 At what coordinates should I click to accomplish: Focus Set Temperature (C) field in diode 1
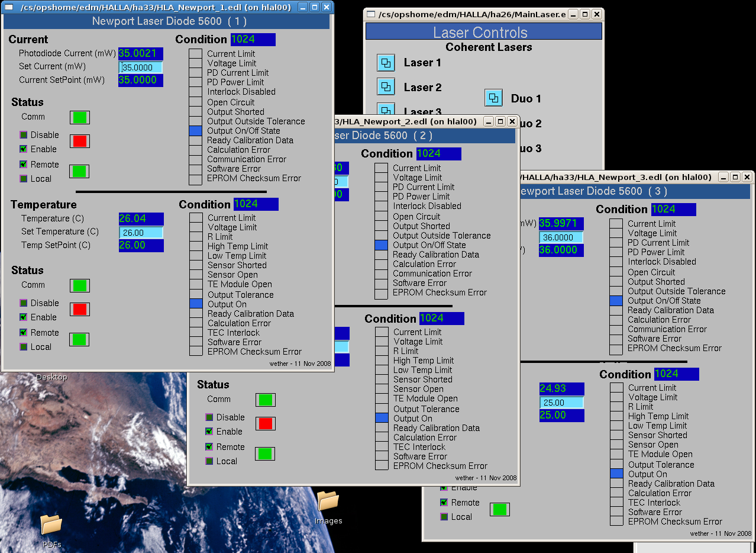pos(141,233)
